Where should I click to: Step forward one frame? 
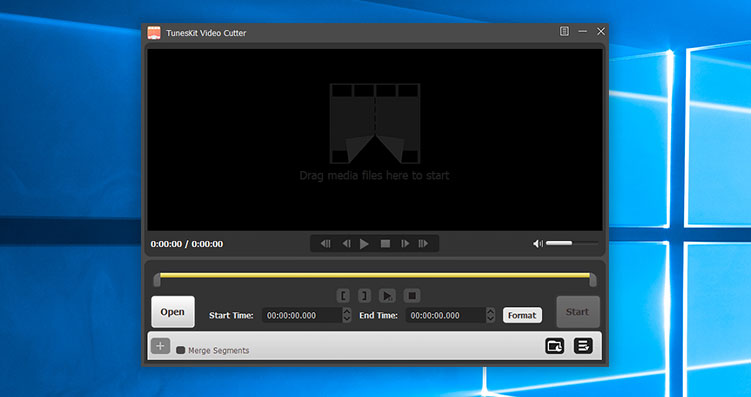click(405, 244)
